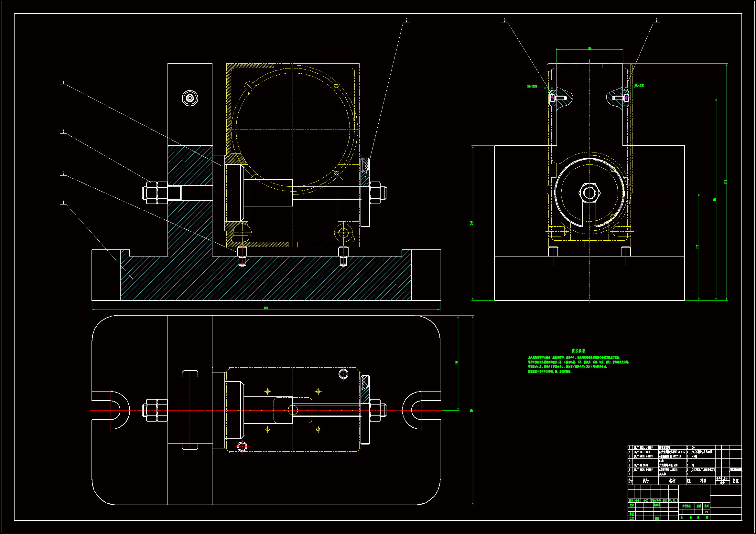The width and height of the screenshot is (756, 534).
Task: Select the 代号 column header
Action: coord(645,481)
